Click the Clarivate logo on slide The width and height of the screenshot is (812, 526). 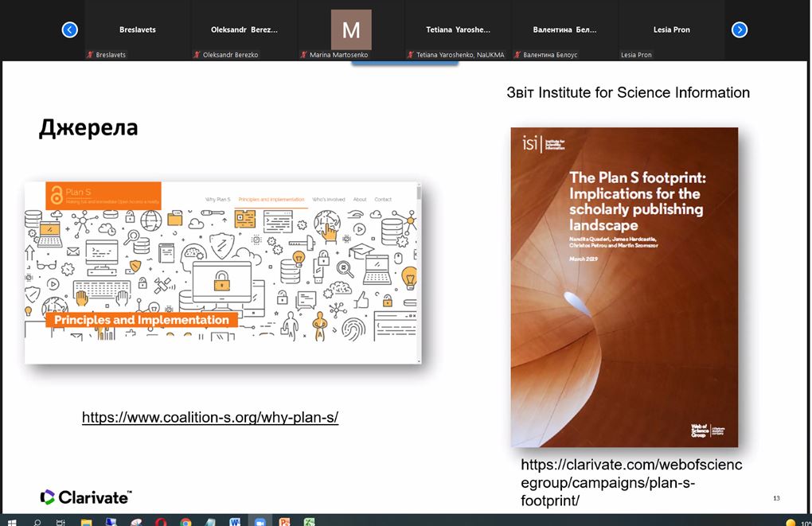coord(86,497)
